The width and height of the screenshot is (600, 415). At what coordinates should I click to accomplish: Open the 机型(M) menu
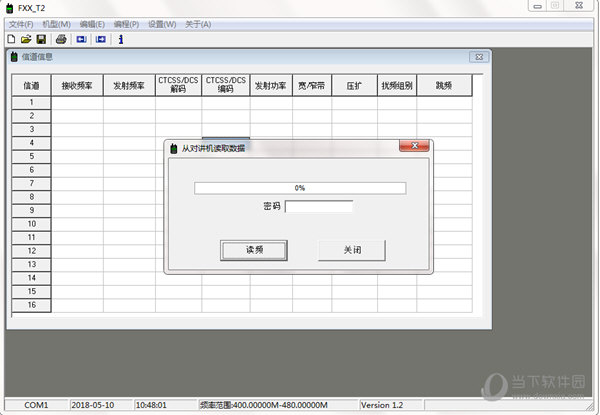[x=56, y=24]
